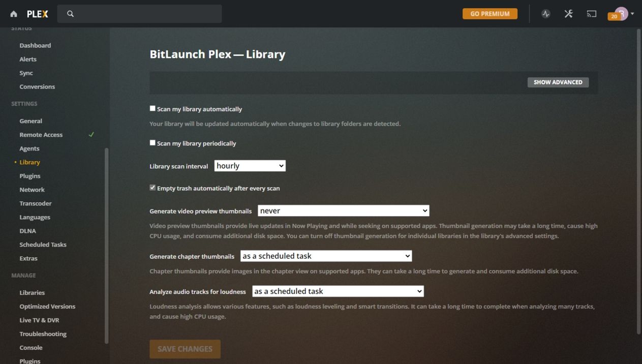The image size is (642, 364).
Task: Open Optimized Versions
Action: 47,307
